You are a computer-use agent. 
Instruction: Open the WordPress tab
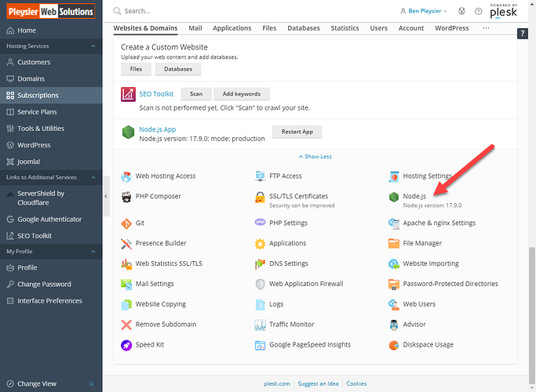coord(451,28)
